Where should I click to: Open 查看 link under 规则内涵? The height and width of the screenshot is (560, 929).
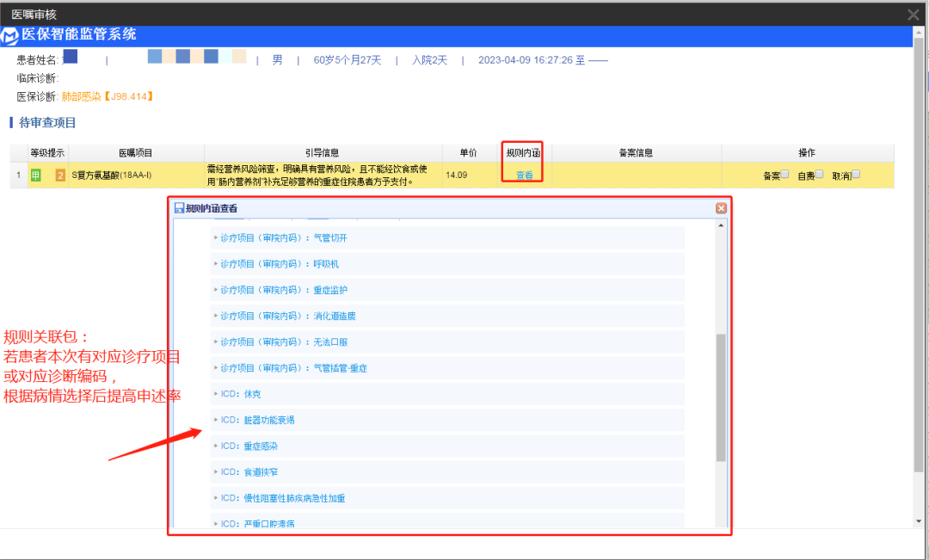click(525, 175)
